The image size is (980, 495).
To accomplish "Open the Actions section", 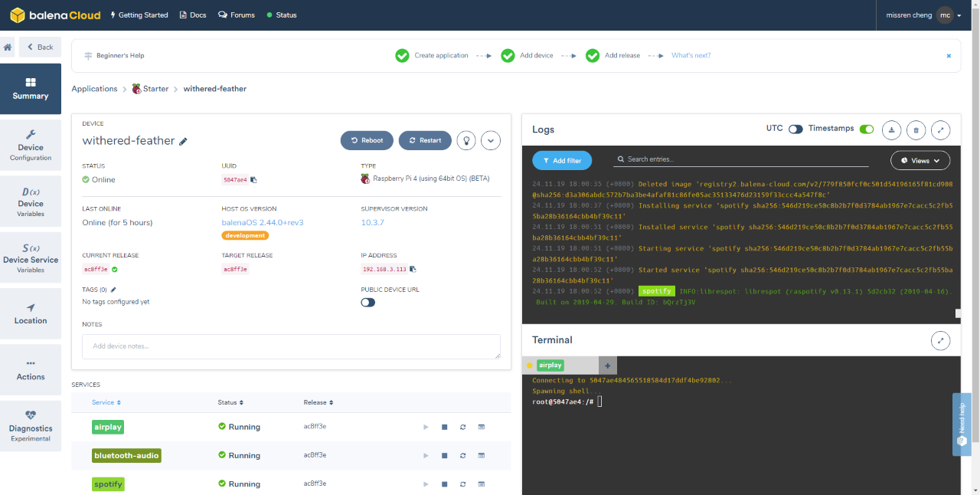I will pos(31,370).
